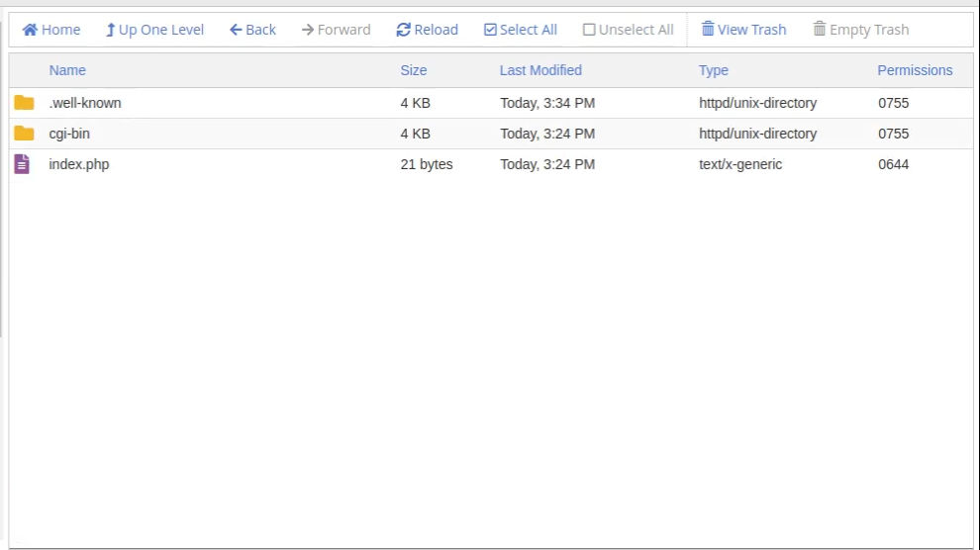
Task: Click the cgi-bin folder icon
Action: pyautogui.click(x=24, y=133)
